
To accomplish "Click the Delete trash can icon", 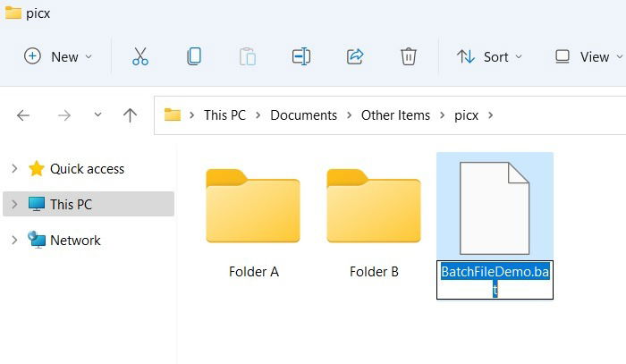I will click(x=409, y=56).
